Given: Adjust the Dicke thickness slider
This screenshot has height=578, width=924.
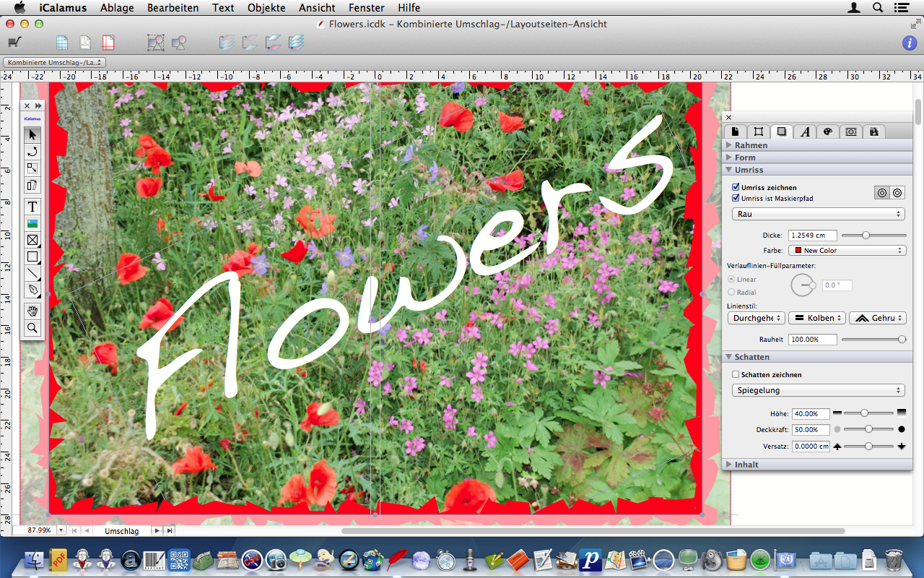Looking at the screenshot, I should pyautogui.click(x=873, y=236).
